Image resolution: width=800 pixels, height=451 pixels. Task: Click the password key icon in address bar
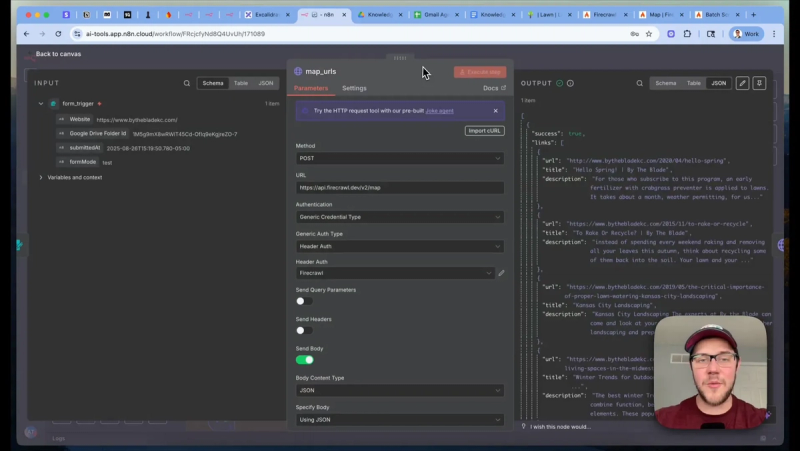(634, 34)
